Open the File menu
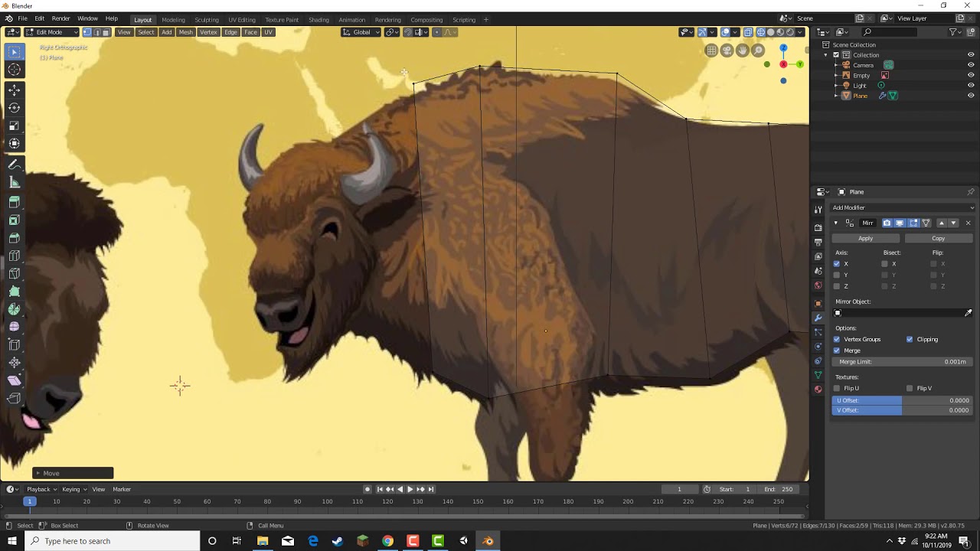The image size is (980, 551). tap(23, 18)
